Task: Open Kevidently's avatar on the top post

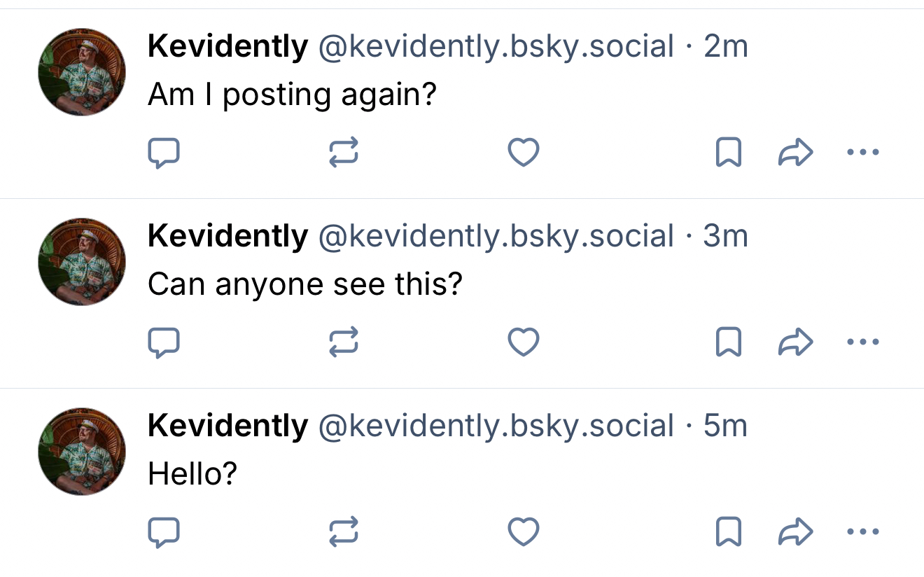Action: 82,72
